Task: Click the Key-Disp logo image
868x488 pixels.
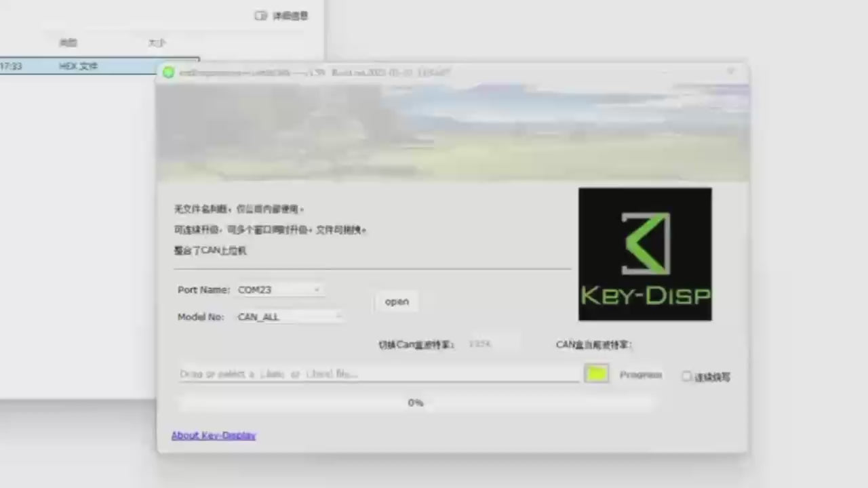Action: tap(645, 254)
